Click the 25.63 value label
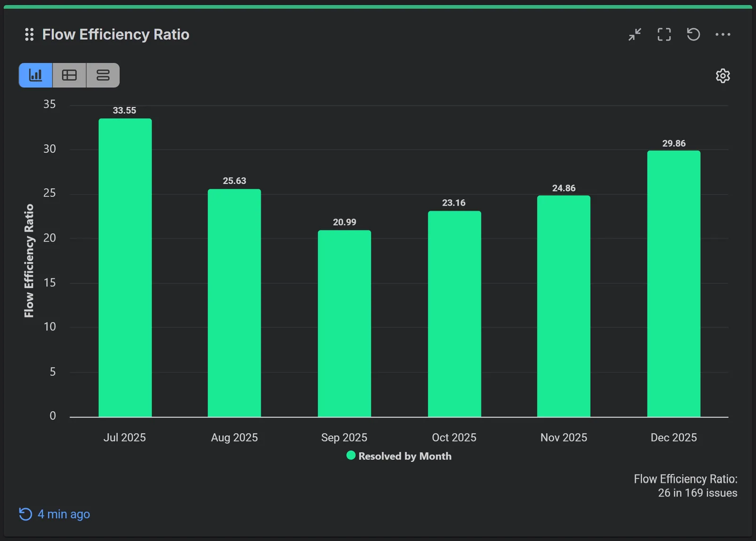This screenshot has height=541, width=756. [x=234, y=181]
